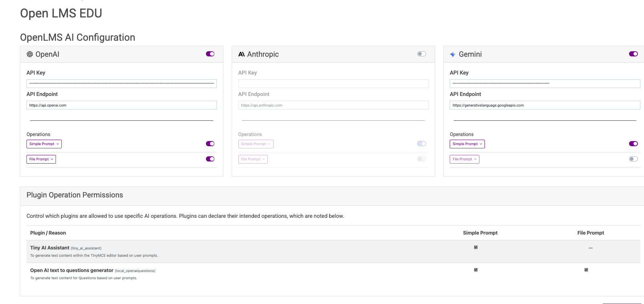Enable the Anthropic provider toggle
644x304 pixels.
pos(422,54)
